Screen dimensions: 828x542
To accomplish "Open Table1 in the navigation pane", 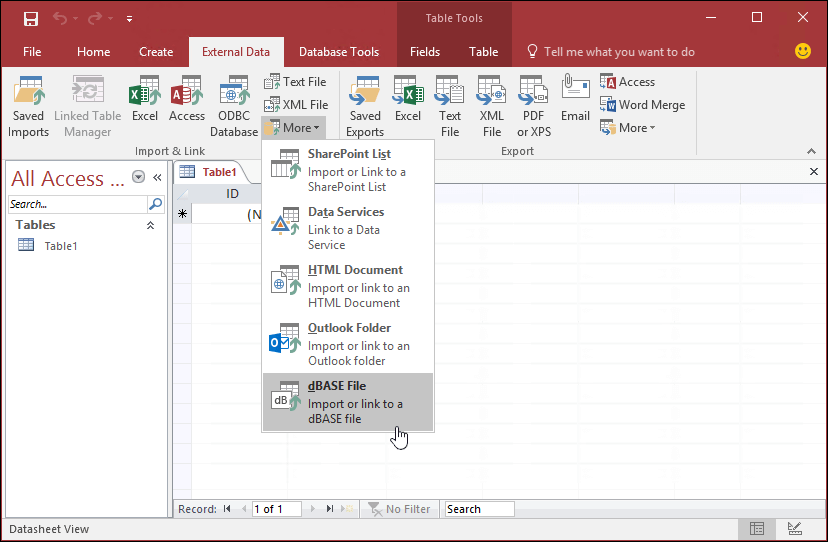I will (x=60, y=245).
